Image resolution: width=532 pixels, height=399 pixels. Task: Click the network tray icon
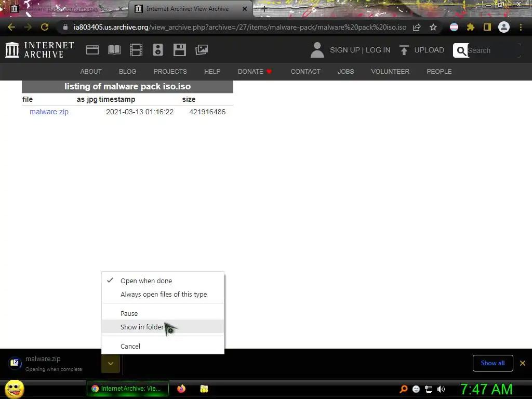[x=429, y=390]
